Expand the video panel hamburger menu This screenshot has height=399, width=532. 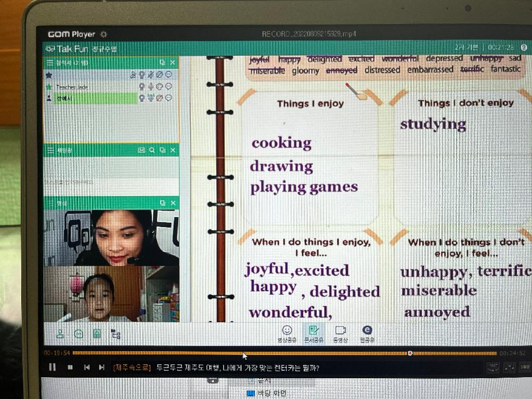pos(50,203)
